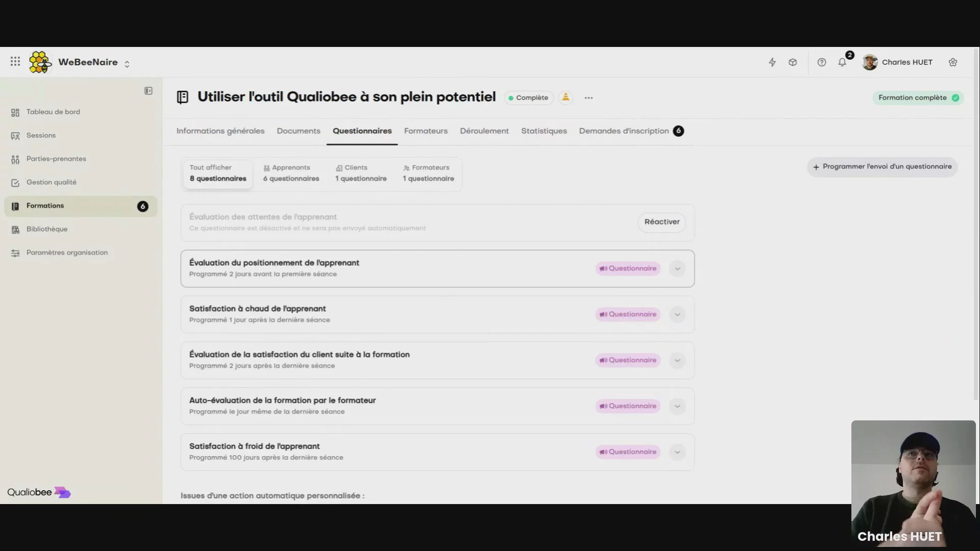Click Questionnaire tag on positionnement row
980x551 pixels.
tap(628, 269)
